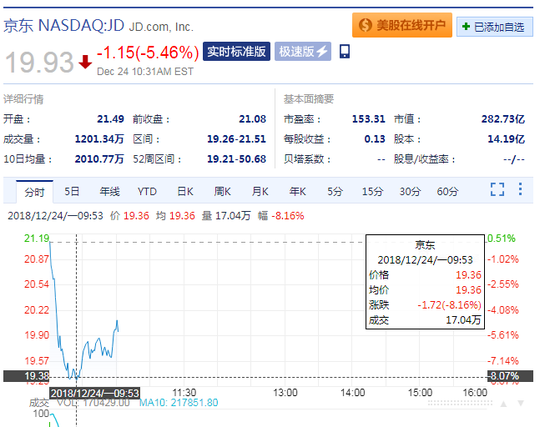Click the current price 19.93

(39, 62)
